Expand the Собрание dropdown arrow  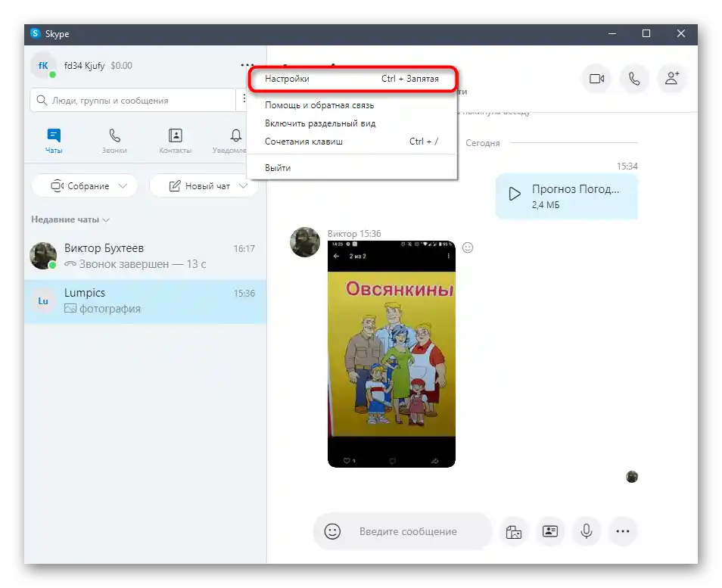(x=123, y=186)
